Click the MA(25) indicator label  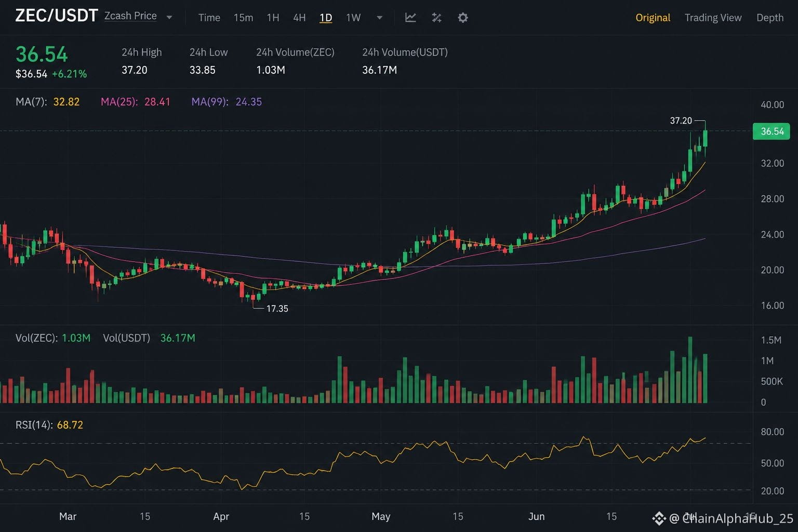click(136, 102)
